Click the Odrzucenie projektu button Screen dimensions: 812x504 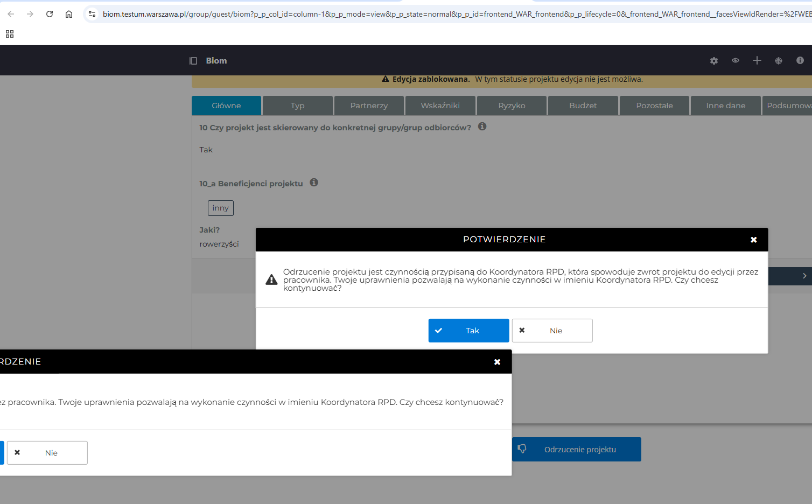[x=577, y=450]
